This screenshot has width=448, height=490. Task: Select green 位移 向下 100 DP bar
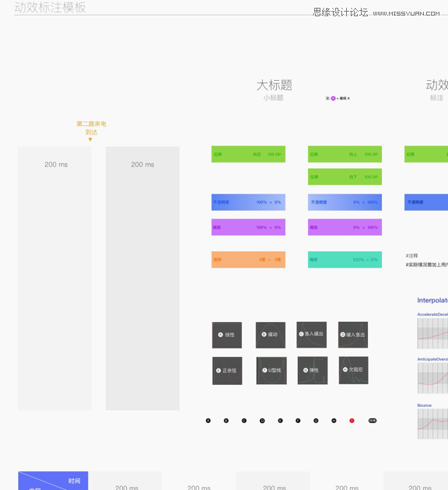point(345,177)
